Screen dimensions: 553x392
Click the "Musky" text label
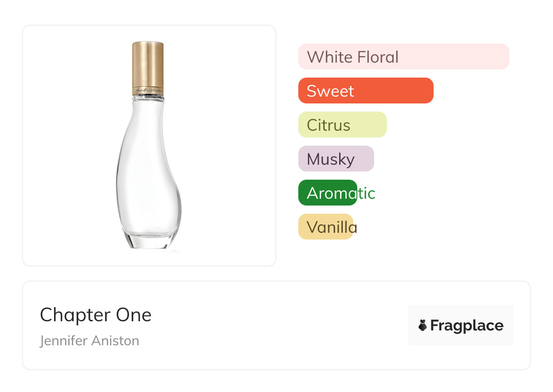tap(331, 159)
